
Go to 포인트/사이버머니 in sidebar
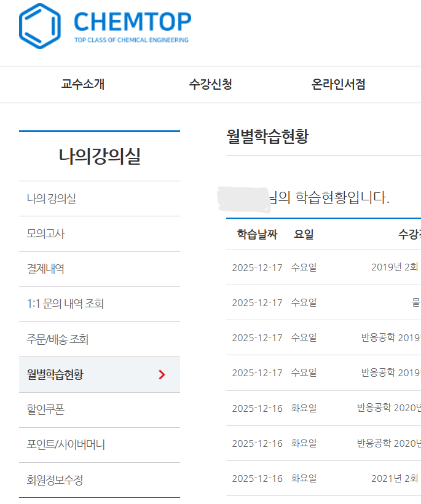[66, 444]
